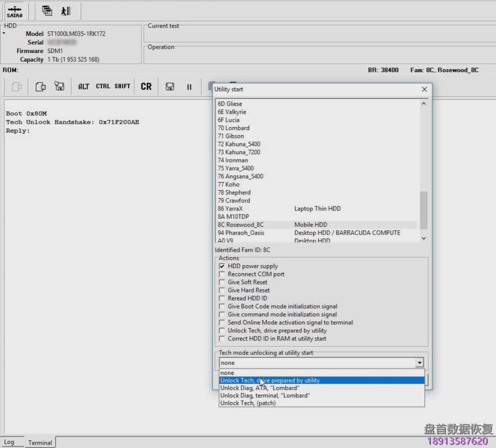Viewport: 496px width, 448px height.
Task: Uncheck the HDD power supply checkbox
Action: [222, 266]
